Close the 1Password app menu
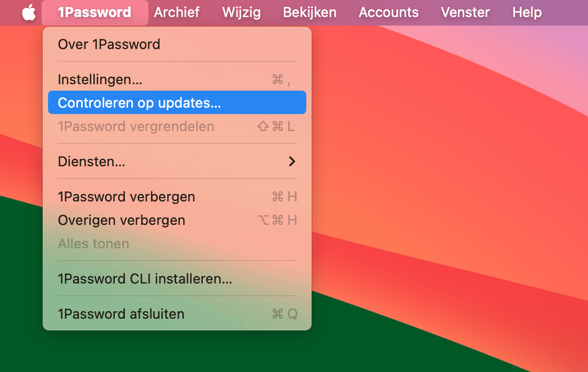Screen dimensions: 588x372 (x=94, y=12)
